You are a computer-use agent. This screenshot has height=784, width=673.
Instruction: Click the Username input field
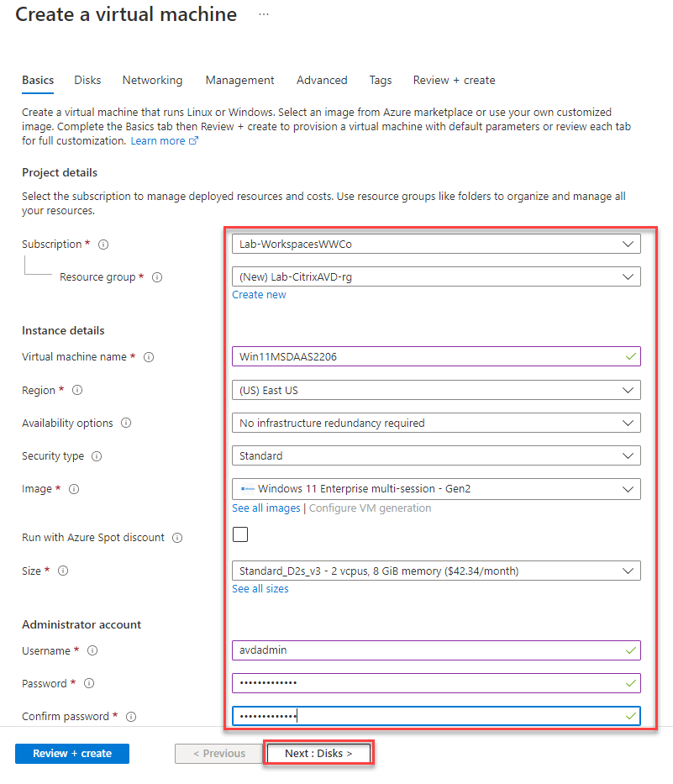click(x=435, y=650)
